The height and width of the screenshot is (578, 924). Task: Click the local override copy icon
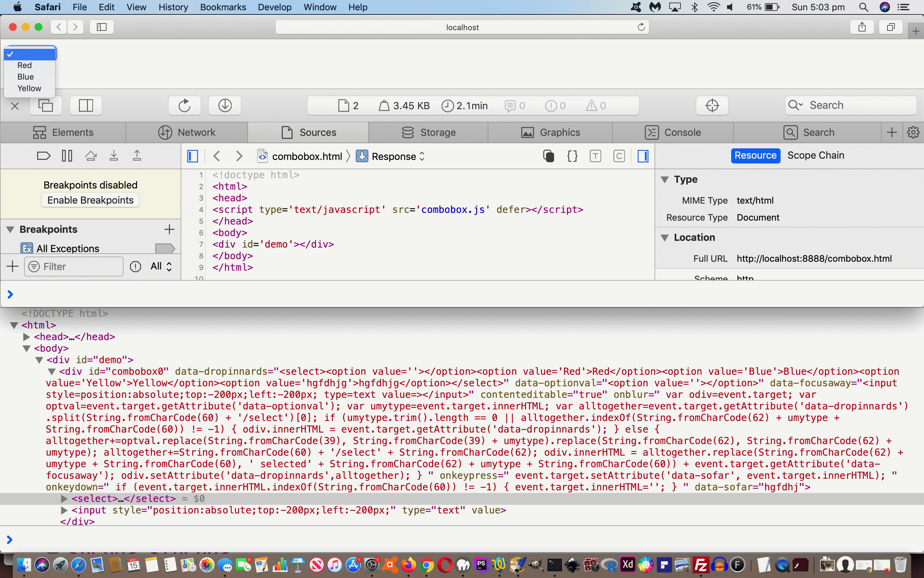[x=548, y=156]
